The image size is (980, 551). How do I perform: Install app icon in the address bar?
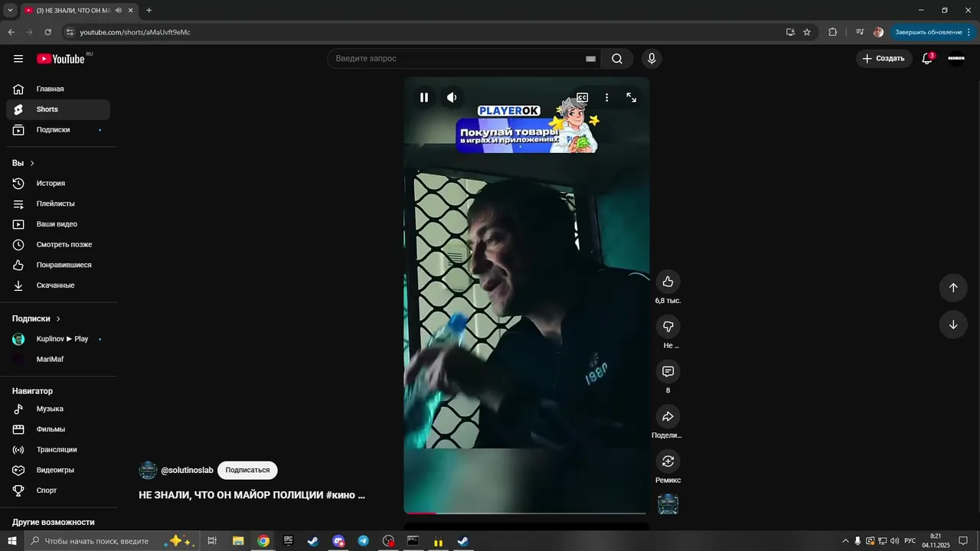click(x=790, y=32)
